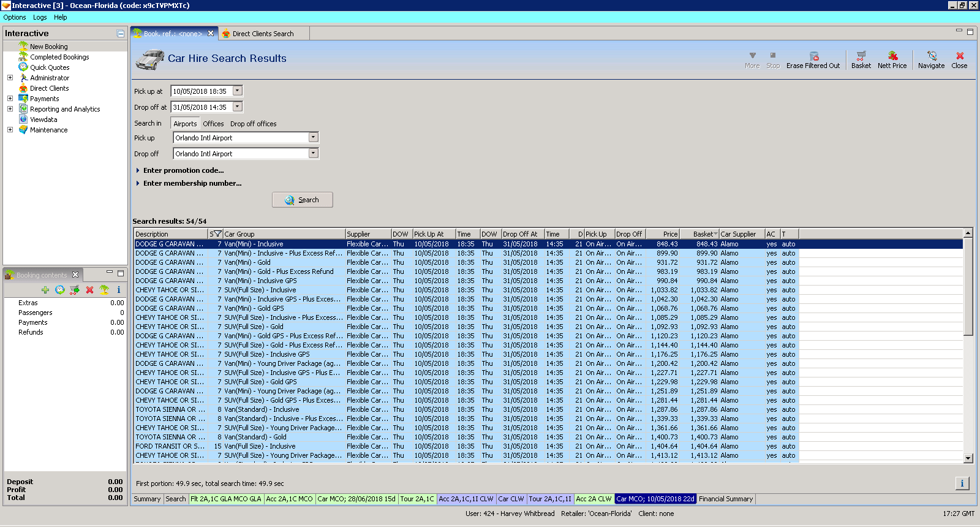980x527 pixels.
Task: Toggle the Drop off offices option
Action: click(x=253, y=124)
